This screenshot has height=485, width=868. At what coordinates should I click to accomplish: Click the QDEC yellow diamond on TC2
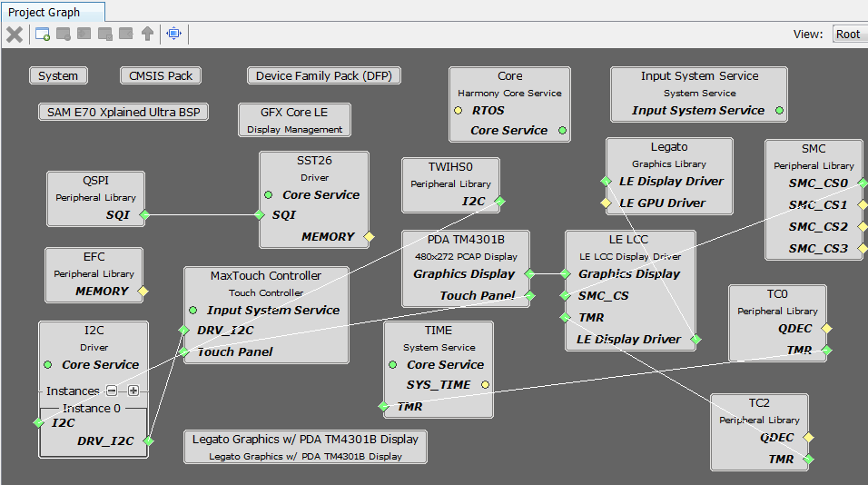tap(808, 438)
